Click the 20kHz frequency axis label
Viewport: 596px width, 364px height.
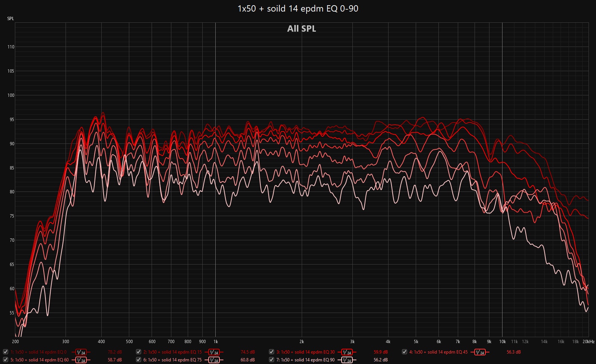click(x=589, y=342)
